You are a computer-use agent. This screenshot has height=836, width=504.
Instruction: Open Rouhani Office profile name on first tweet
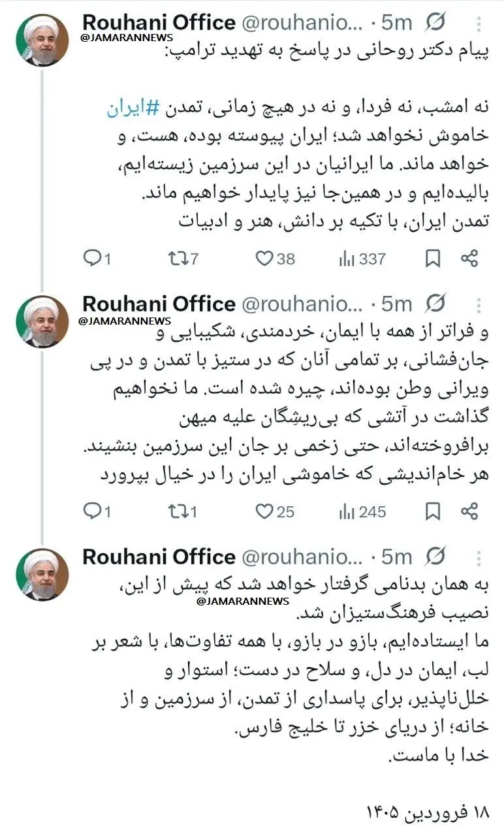point(159,23)
